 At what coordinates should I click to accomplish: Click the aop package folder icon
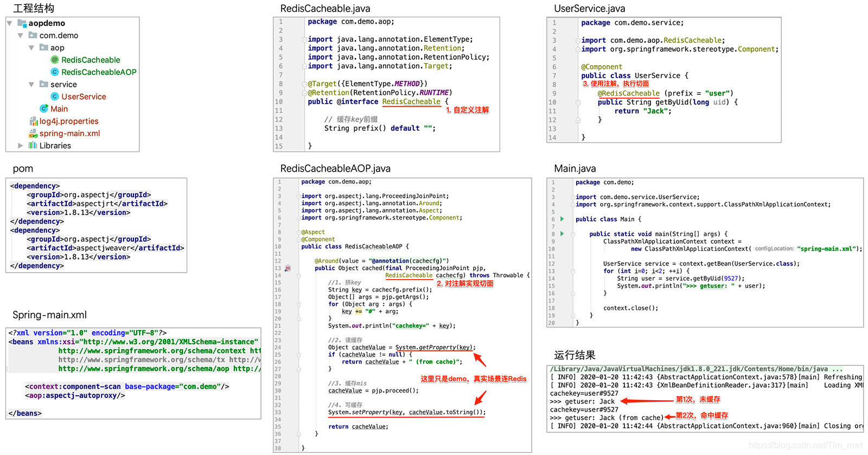point(44,47)
